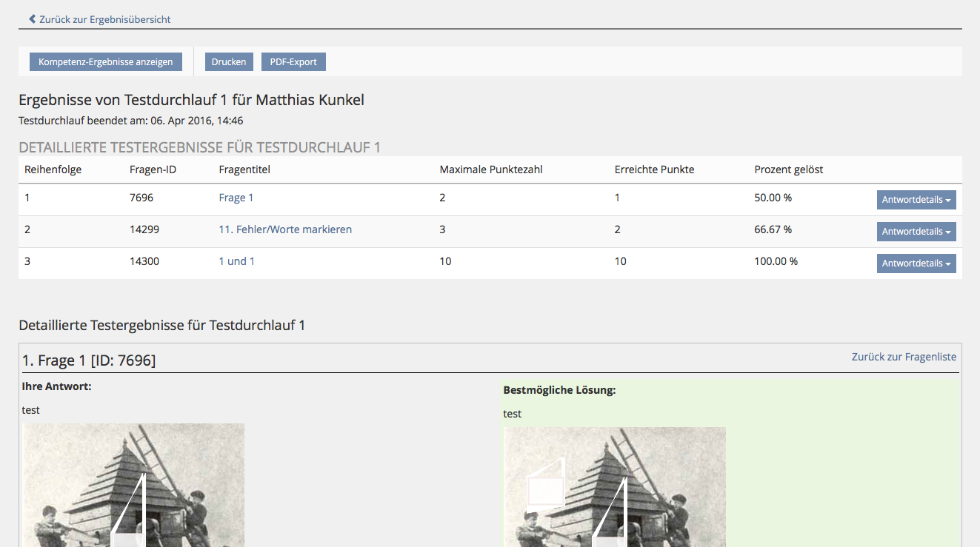This screenshot has width=980, height=547.
Task: Click the Fragentitel column header
Action: coord(244,170)
